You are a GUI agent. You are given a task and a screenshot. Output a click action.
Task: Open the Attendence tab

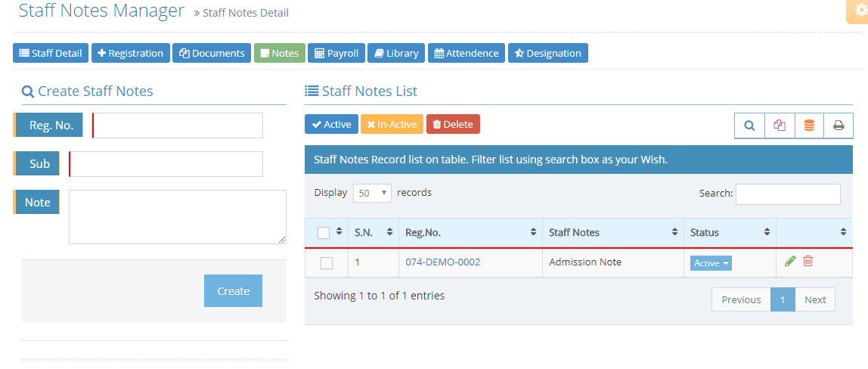[x=467, y=53]
